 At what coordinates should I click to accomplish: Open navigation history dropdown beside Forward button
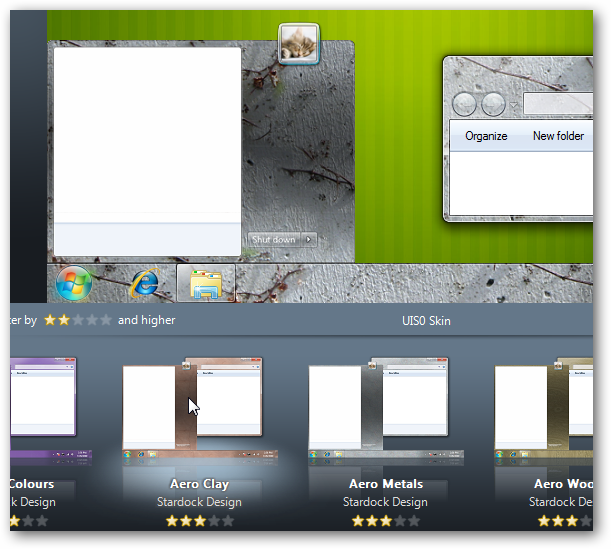(515, 105)
